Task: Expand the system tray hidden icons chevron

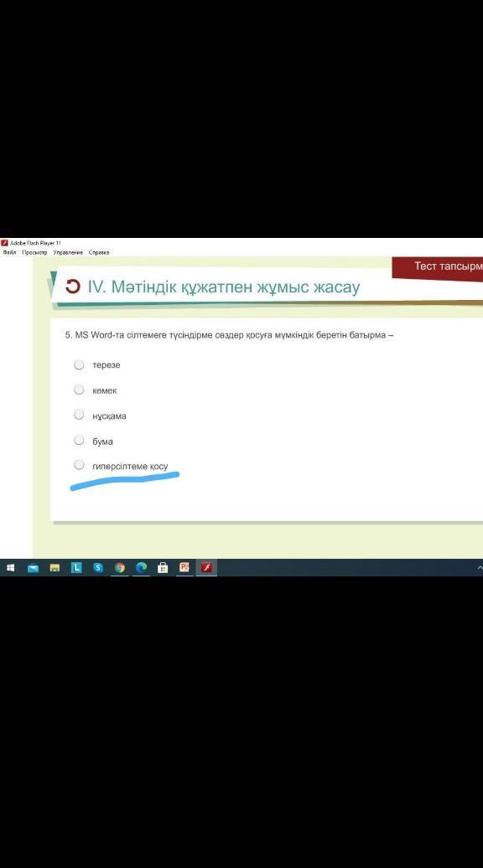Action: pyautogui.click(x=479, y=567)
